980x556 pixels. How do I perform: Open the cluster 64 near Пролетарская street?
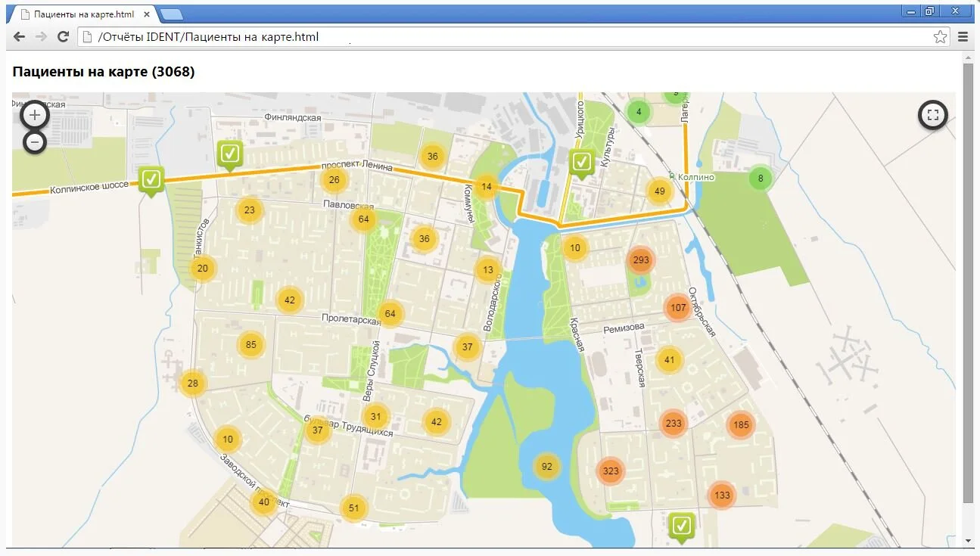click(x=390, y=314)
